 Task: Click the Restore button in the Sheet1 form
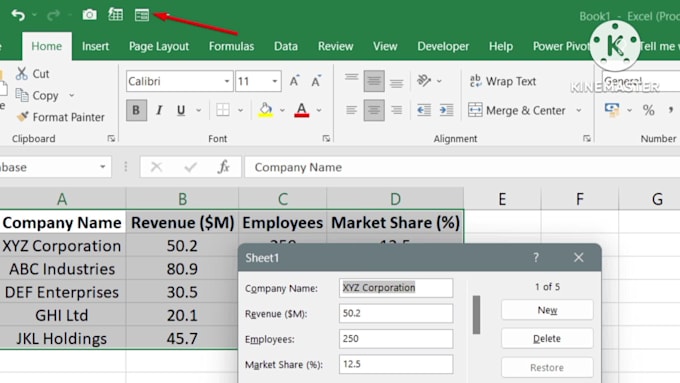[547, 367]
